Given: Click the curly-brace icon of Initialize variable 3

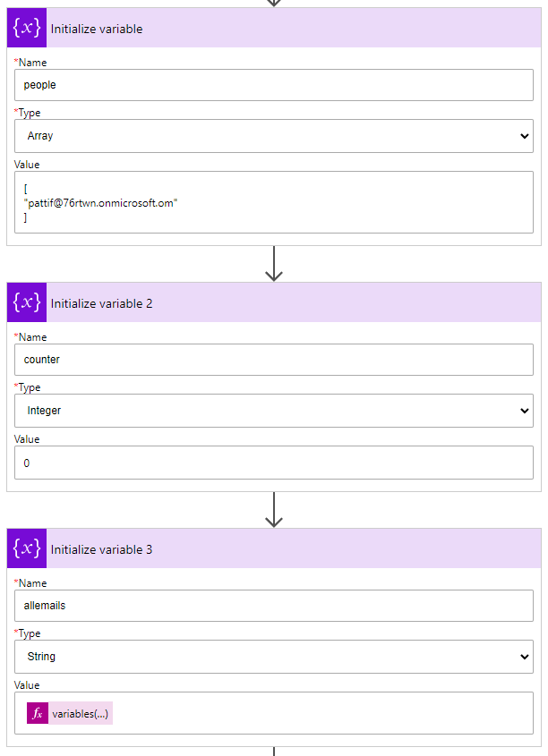Looking at the screenshot, I should click(x=27, y=549).
